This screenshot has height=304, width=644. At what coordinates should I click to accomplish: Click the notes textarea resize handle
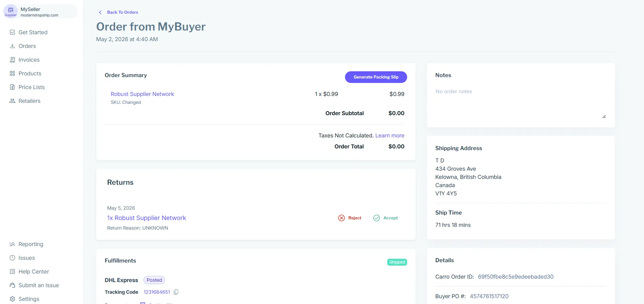click(x=604, y=117)
